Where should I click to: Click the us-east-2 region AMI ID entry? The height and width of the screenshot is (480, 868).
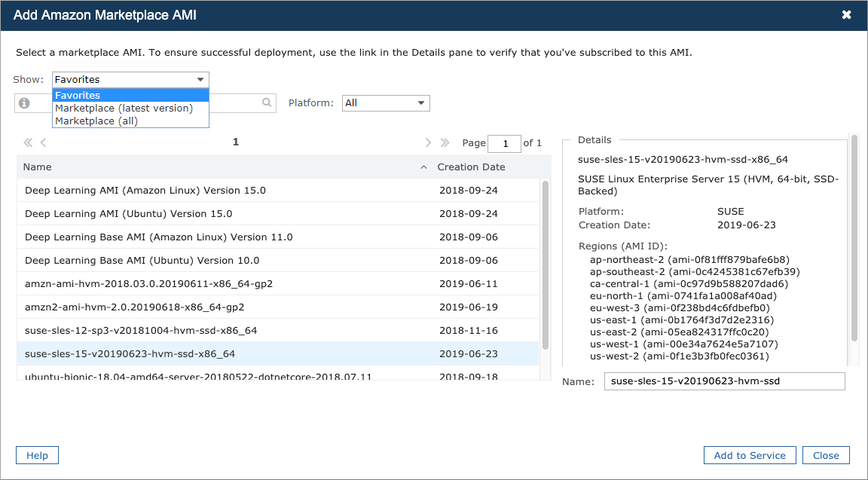[x=679, y=332]
